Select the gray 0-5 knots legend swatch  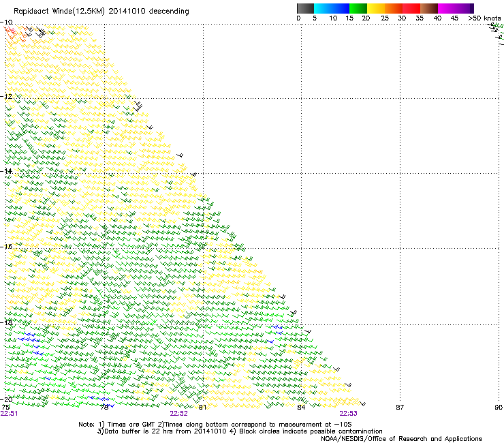[305, 8]
